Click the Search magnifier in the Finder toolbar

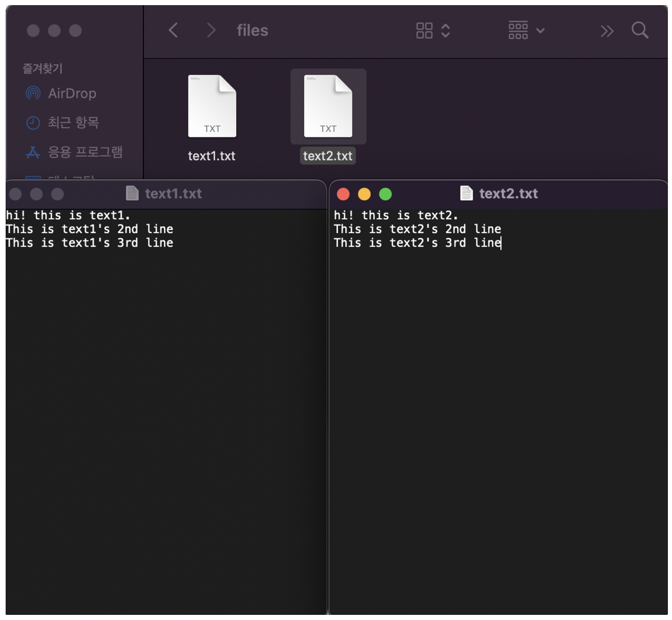[x=640, y=30]
